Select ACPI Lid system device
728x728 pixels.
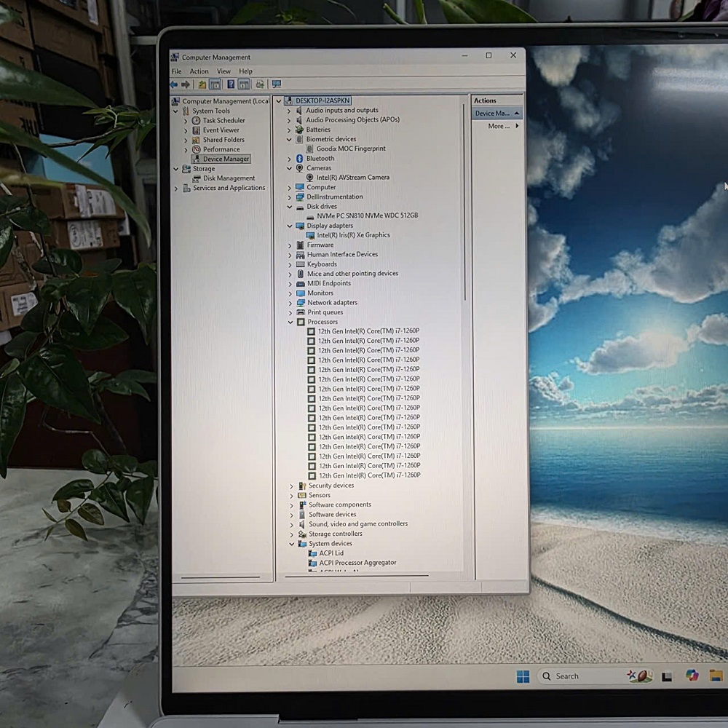point(331,553)
